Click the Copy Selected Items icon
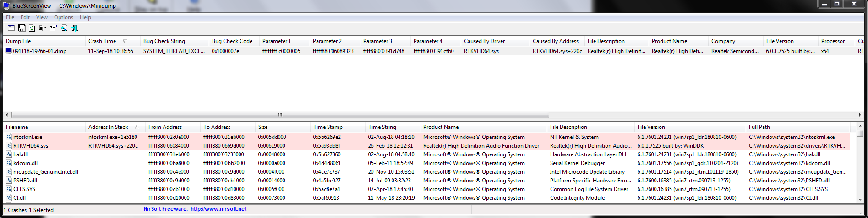868x218 pixels. tap(43, 28)
